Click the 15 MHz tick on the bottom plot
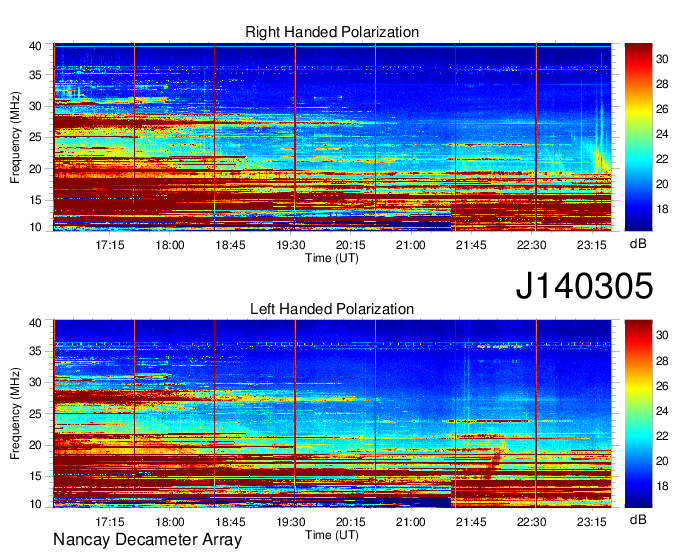The image size is (680, 552). click(35, 477)
